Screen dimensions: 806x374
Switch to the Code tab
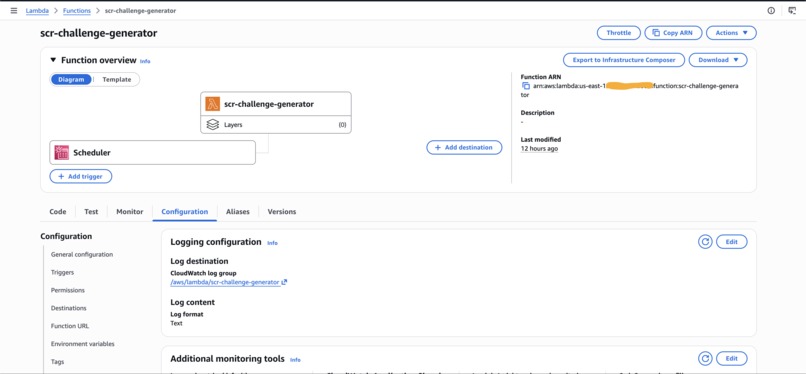[58, 212]
